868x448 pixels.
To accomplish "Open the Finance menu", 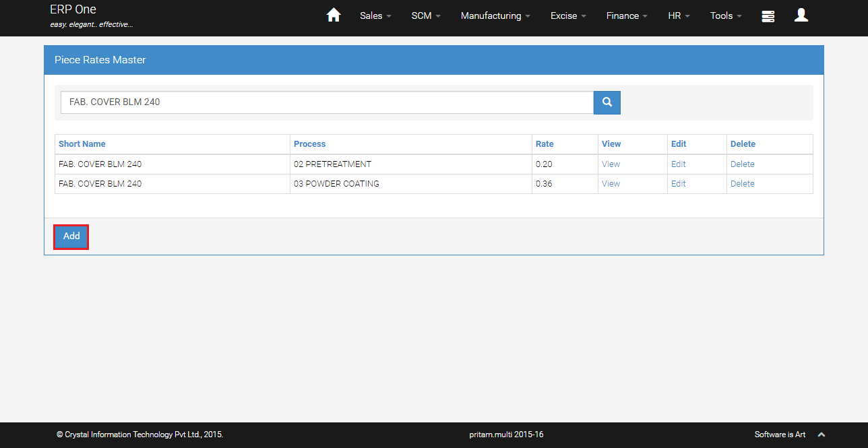I will click(x=627, y=15).
